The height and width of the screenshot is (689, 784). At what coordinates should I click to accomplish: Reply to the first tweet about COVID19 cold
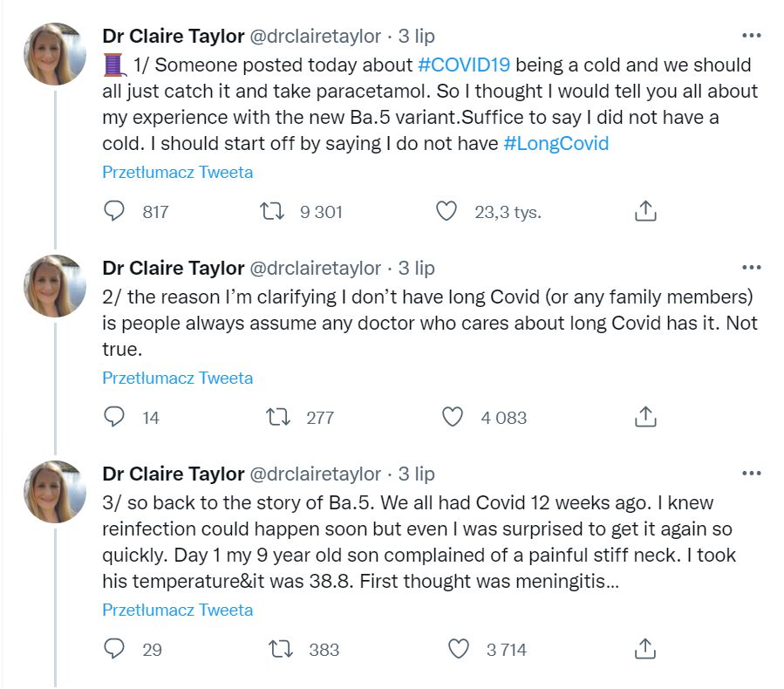pyautogui.click(x=115, y=211)
